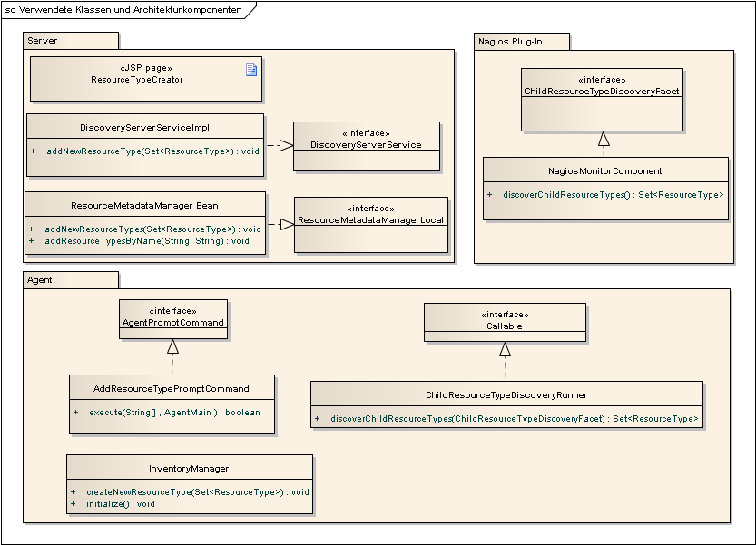Click initialize() : void method

(x=121, y=504)
